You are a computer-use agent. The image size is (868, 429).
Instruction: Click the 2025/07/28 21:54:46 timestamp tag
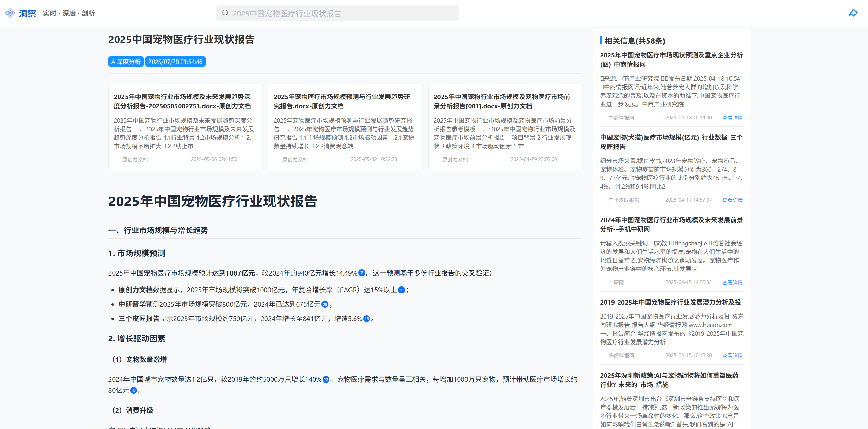pos(175,62)
